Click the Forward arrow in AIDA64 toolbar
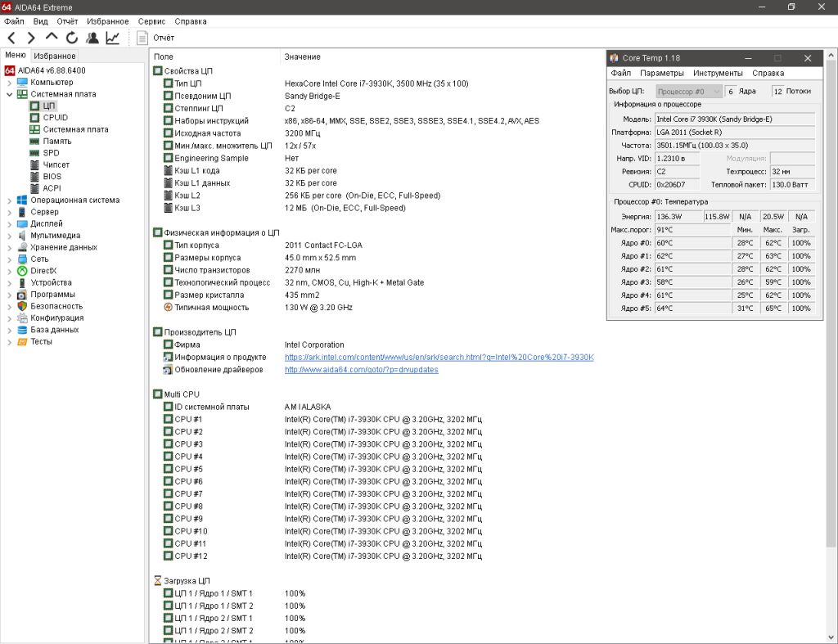 31,38
